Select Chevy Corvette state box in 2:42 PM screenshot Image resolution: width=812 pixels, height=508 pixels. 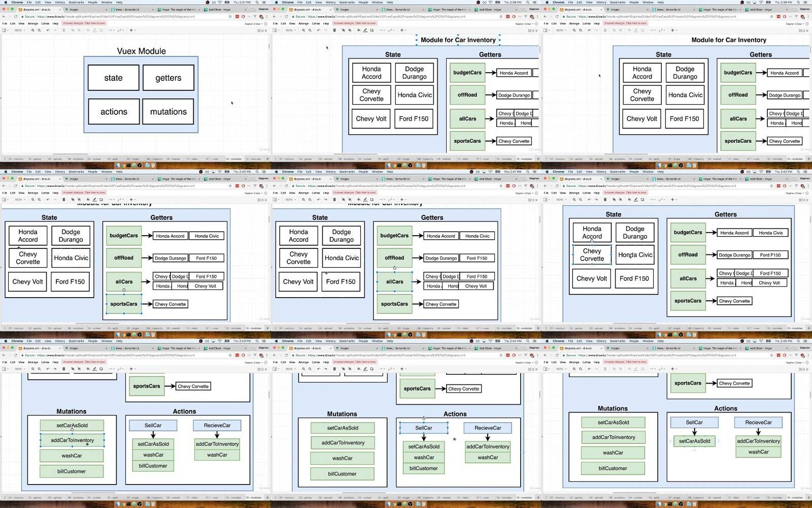592,255
